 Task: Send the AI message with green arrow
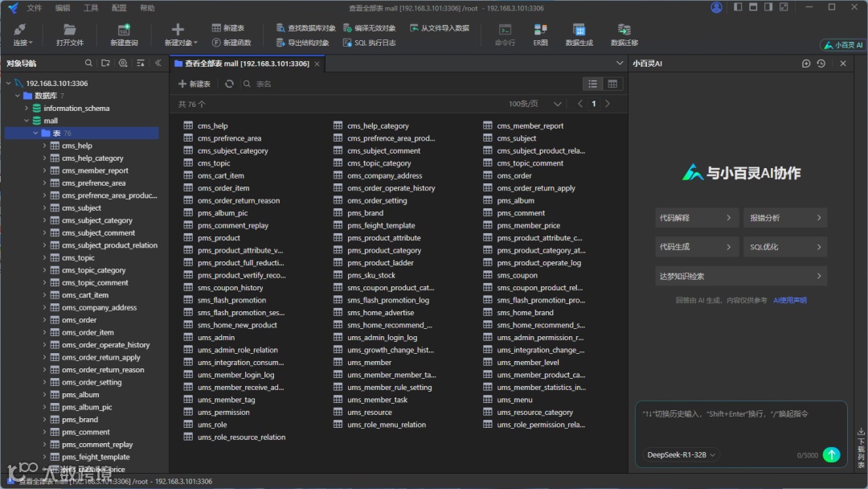tap(832, 454)
